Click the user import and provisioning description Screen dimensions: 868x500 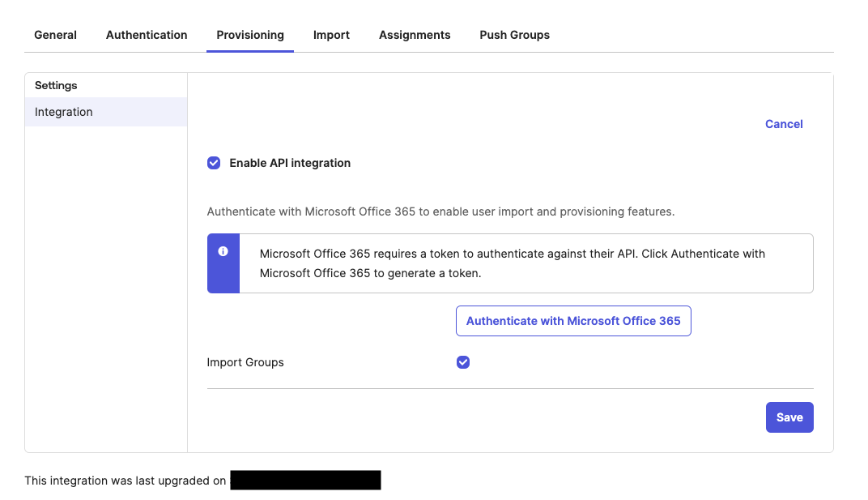click(440, 212)
